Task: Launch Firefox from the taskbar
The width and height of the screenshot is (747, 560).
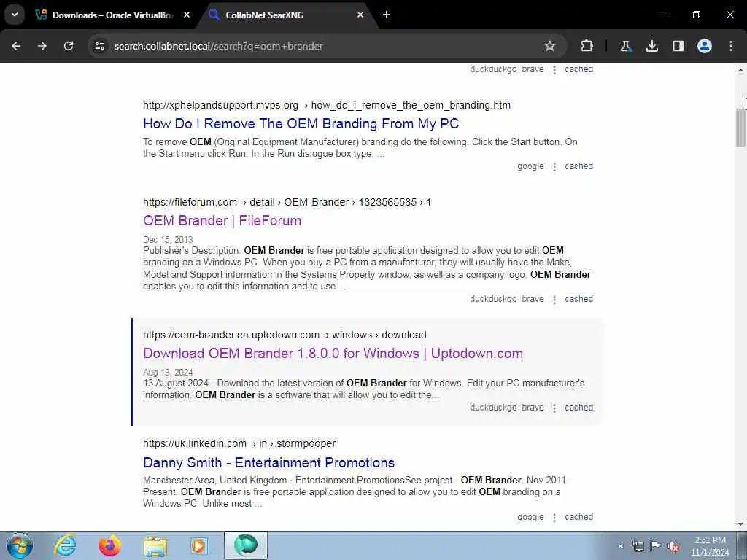Action: click(x=110, y=545)
